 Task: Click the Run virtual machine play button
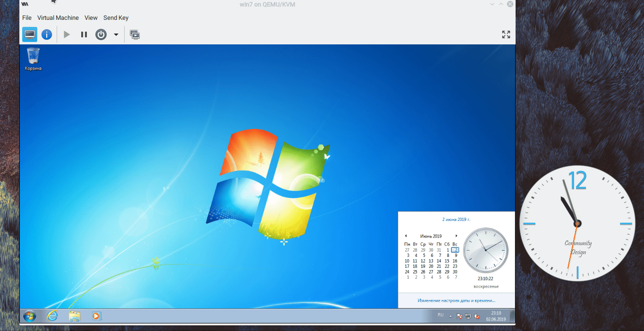click(67, 34)
